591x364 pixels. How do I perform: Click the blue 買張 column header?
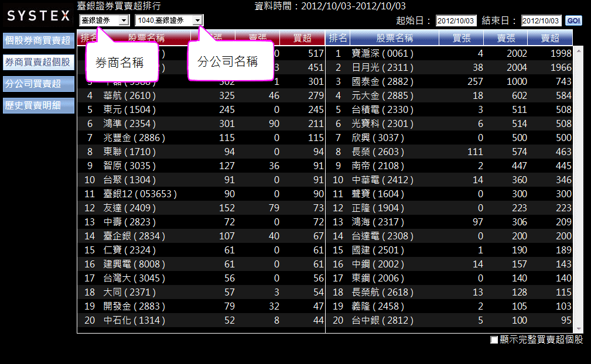461,38
